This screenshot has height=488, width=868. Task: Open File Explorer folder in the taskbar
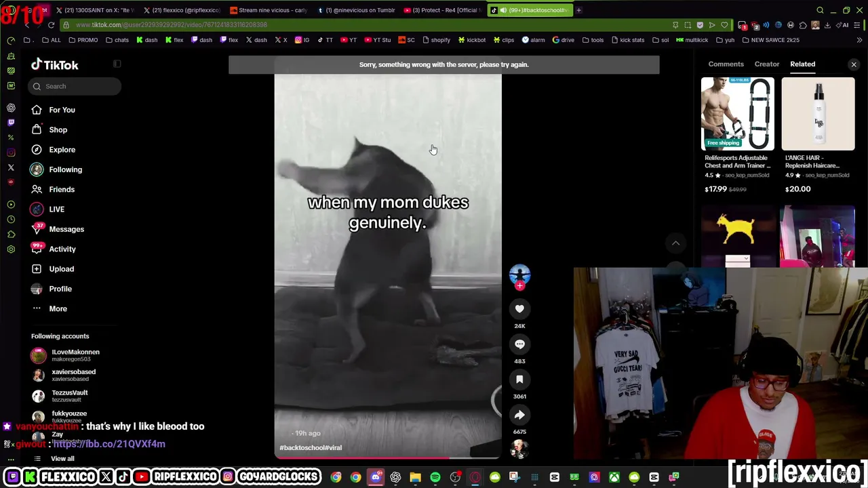tap(415, 477)
